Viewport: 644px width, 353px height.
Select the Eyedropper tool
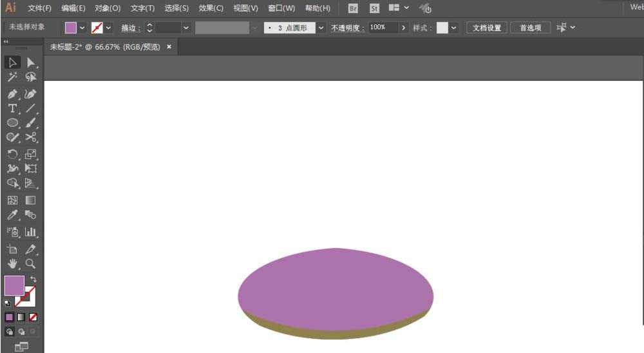click(12, 215)
